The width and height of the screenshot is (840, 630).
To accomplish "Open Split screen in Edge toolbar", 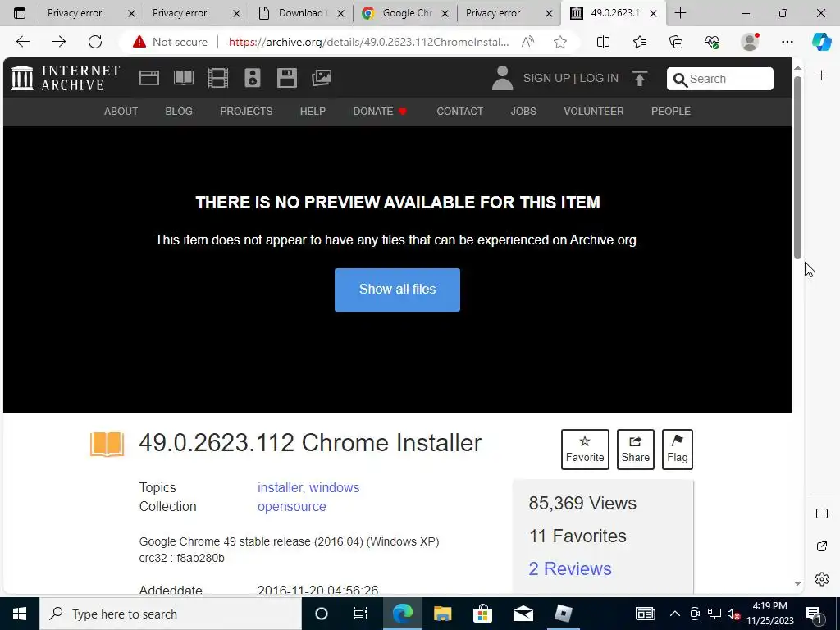I will coord(603,42).
